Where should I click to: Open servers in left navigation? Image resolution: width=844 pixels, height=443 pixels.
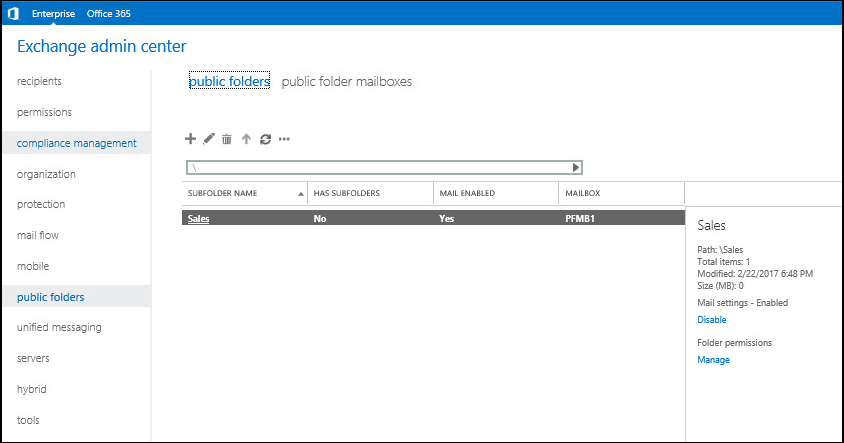tap(33, 358)
